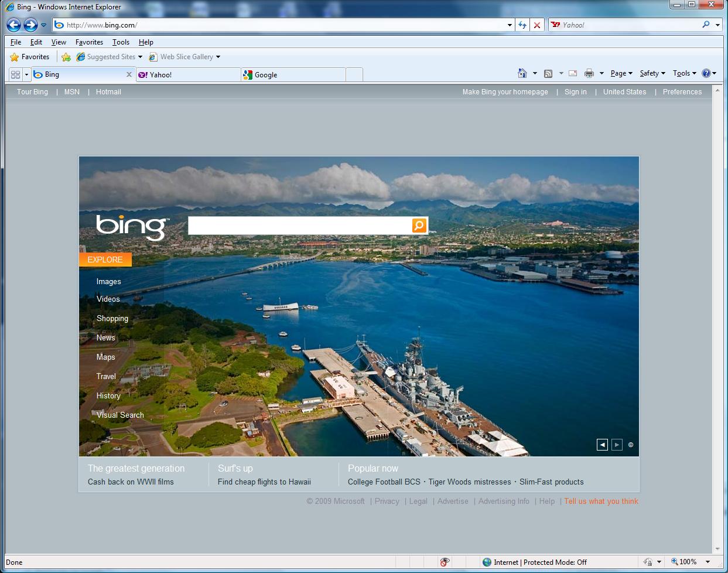Stop loading with the red X icon
Image resolution: width=728 pixels, height=573 pixels.
536,25
